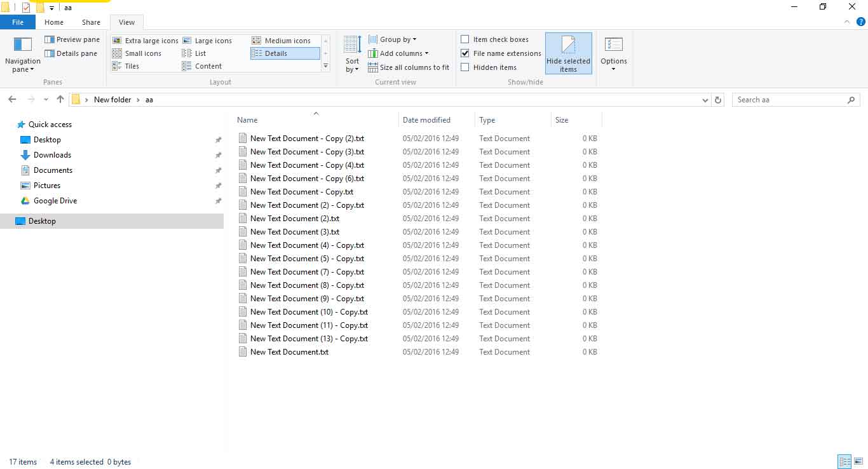Open the File tab
868x469 pixels.
[18, 22]
